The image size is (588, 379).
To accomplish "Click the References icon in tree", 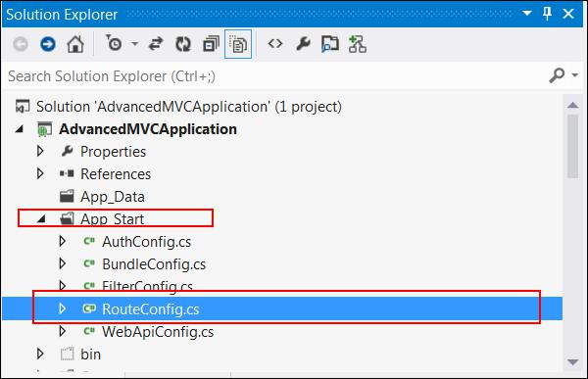I will click(x=67, y=173).
